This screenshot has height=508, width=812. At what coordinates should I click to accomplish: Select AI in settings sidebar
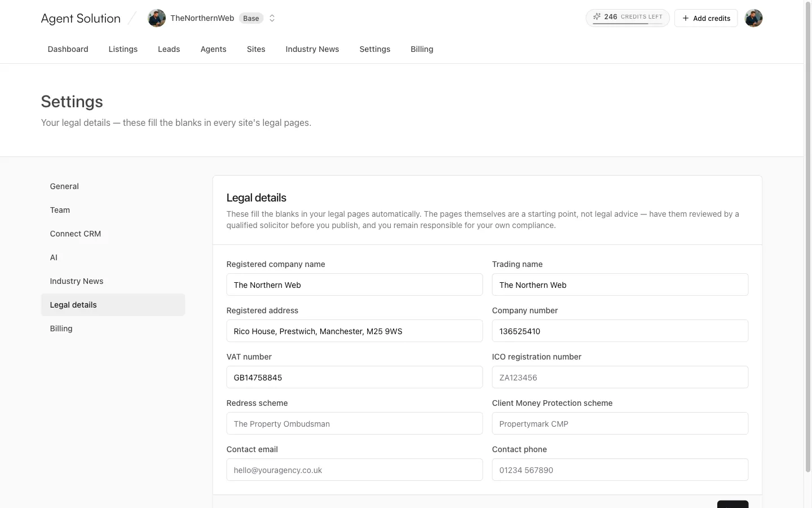click(113, 257)
